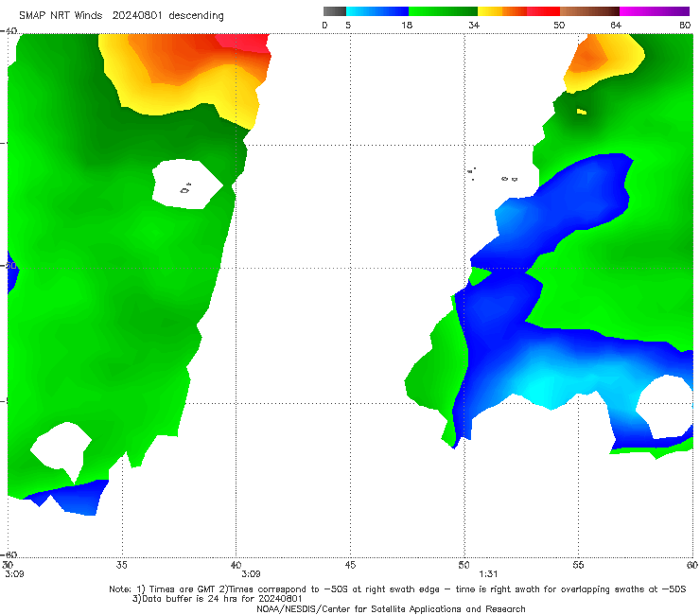Click longitude axis label '45'
The height and width of the screenshot is (615, 700).
click(x=350, y=565)
